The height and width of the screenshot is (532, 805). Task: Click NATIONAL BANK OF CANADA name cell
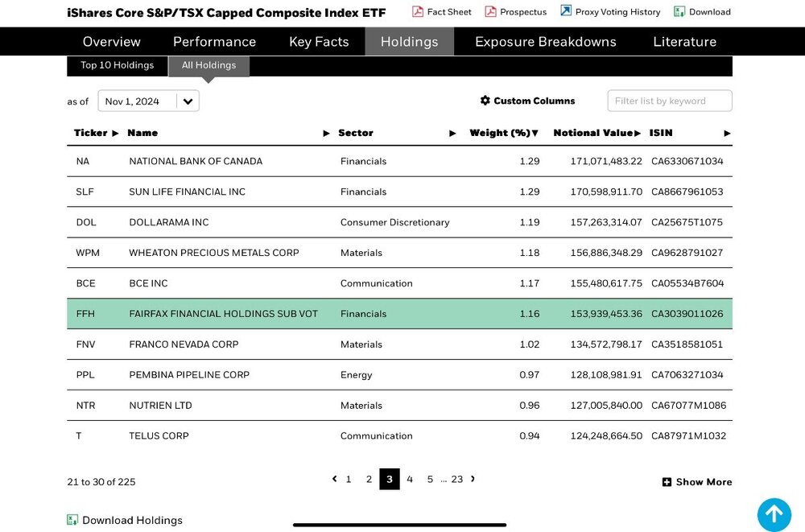pyautogui.click(x=196, y=161)
